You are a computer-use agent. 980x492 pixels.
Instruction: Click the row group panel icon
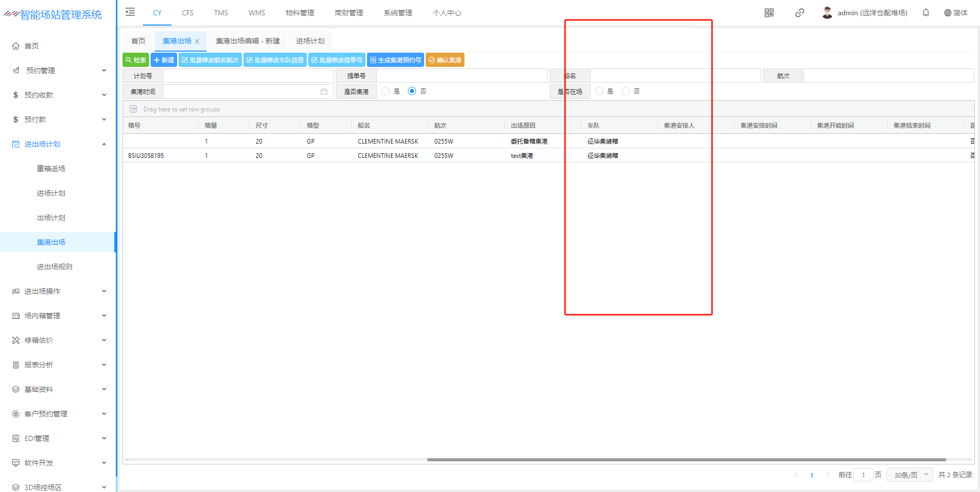[x=133, y=109]
